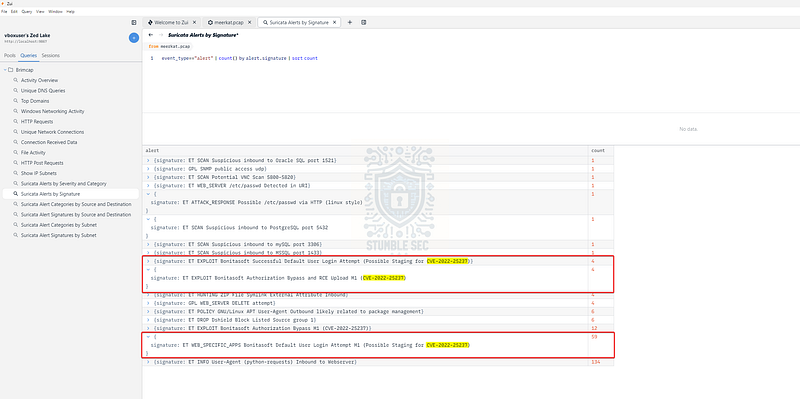Open the Query menu
800x399 pixels.
27,11
